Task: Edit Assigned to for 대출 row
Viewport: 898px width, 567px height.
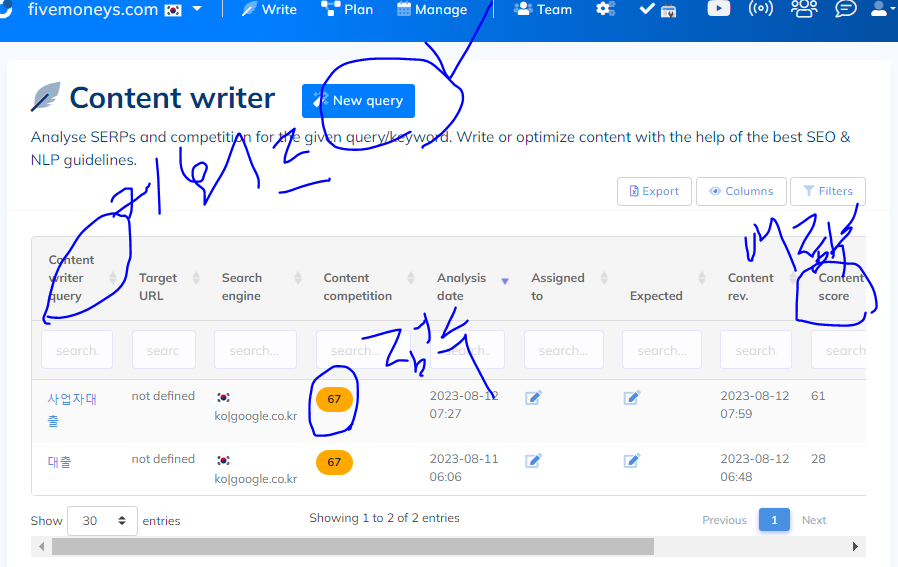Action: (533, 460)
